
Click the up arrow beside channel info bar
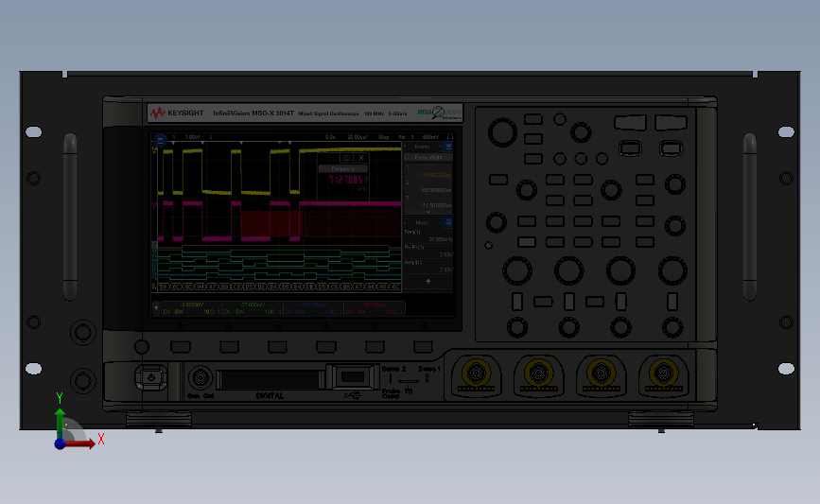[x=156, y=308]
